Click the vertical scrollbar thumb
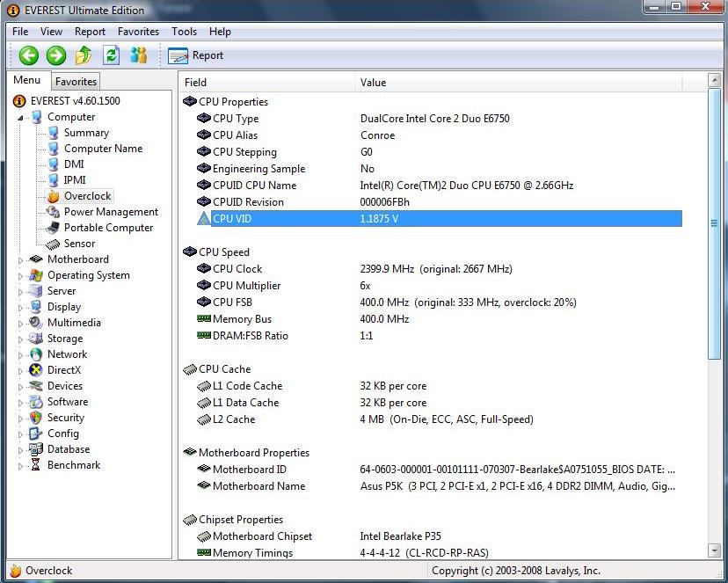The width and height of the screenshot is (728, 583). pos(714,223)
